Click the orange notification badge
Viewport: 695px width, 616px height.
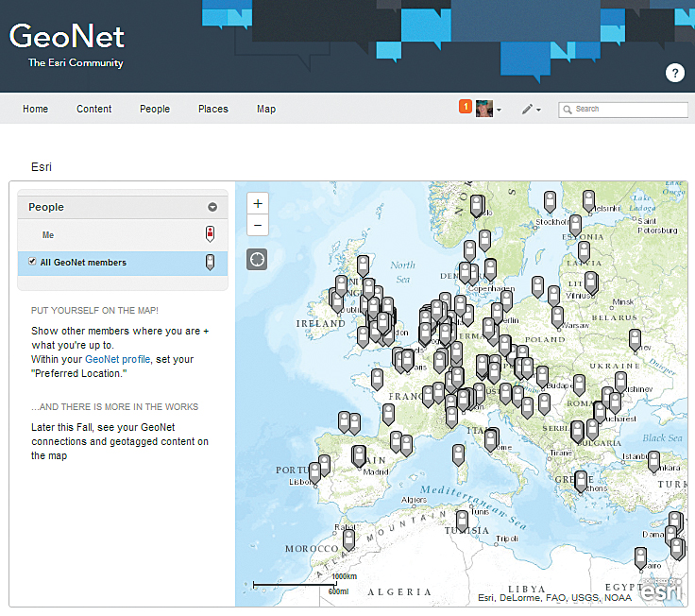(x=466, y=107)
